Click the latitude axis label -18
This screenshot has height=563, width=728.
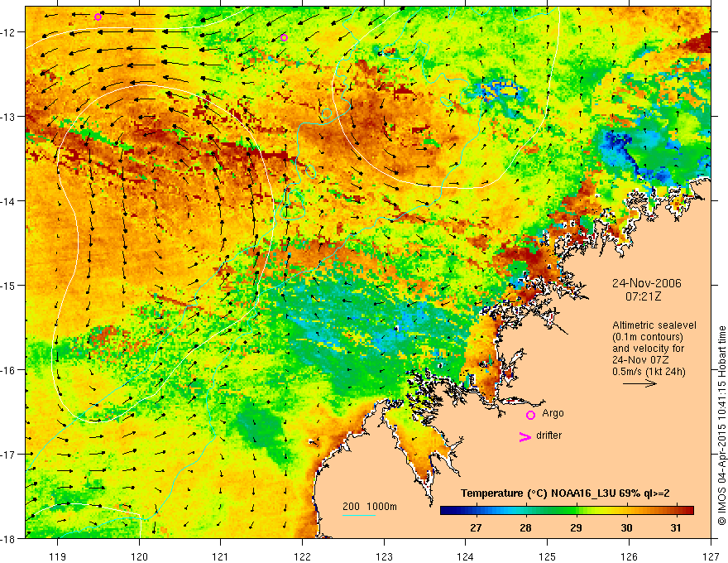click(8, 539)
